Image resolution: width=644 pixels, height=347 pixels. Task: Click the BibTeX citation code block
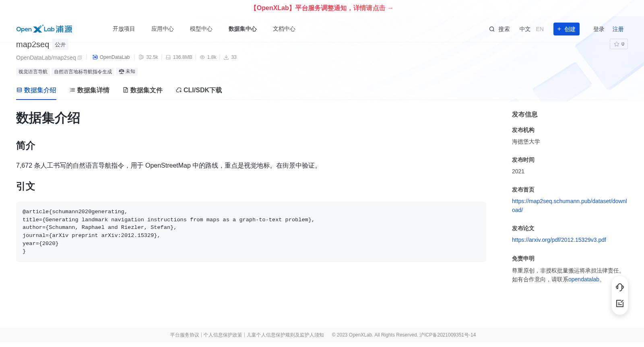pyautogui.click(x=251, y=232)
